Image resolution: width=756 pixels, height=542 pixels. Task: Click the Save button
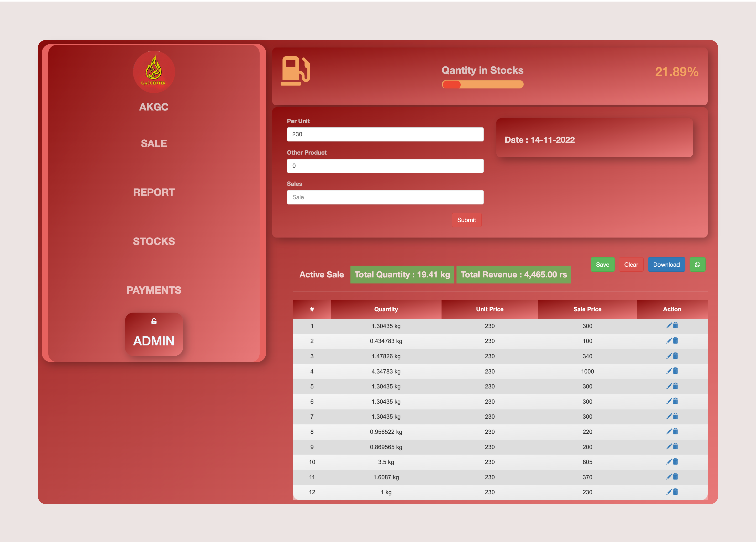pos(602,264)
